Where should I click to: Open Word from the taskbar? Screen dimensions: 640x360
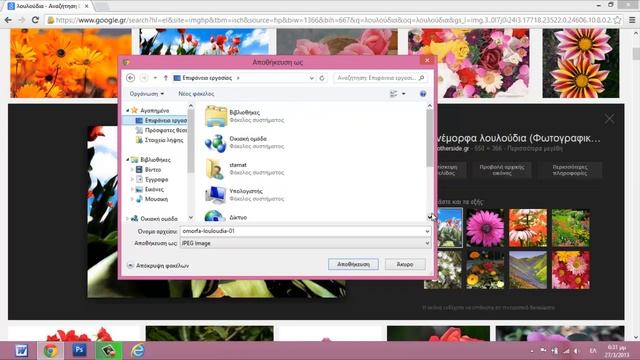tap(21, 351)
